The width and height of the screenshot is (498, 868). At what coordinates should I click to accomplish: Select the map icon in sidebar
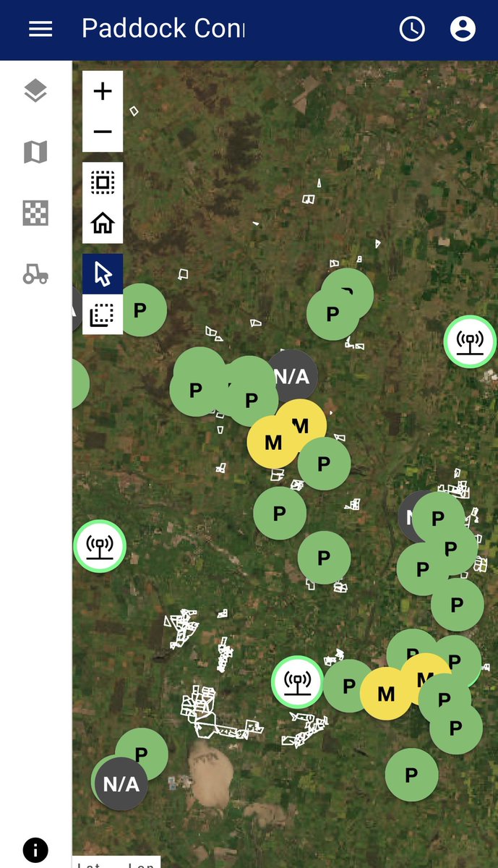click(35, 152)
